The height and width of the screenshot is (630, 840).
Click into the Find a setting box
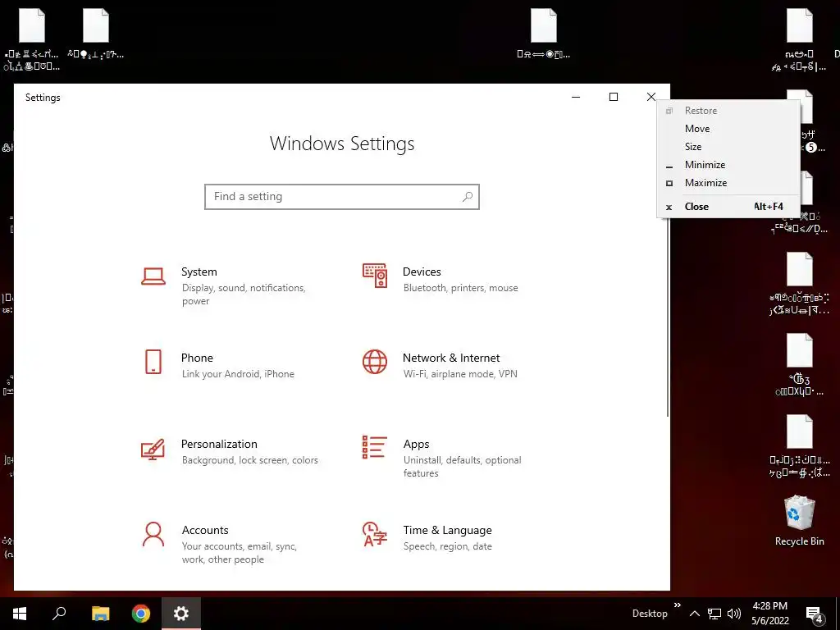[x=342, y=197]
